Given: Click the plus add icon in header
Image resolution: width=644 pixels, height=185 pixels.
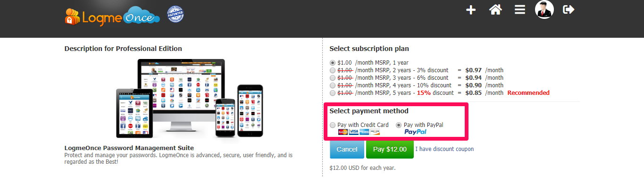Looking at the screenshot, I should pyautogui.click(x=471, y=10).
